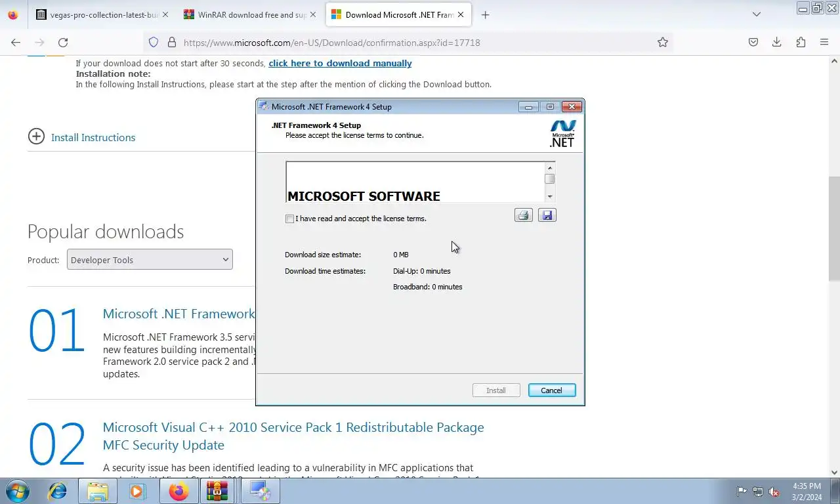
Task: Close the Download Microsoft .NET tab
Action: pos(461,14)
